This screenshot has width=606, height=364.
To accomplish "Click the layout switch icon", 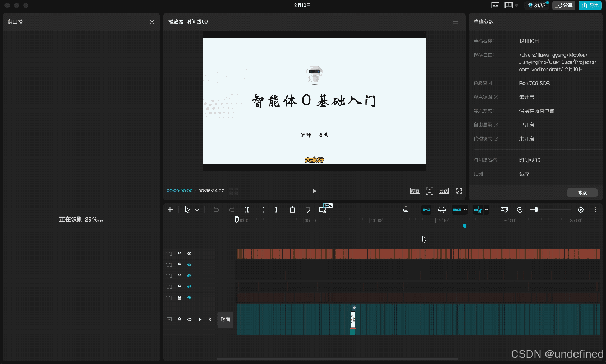I will (x=509, y=5).
